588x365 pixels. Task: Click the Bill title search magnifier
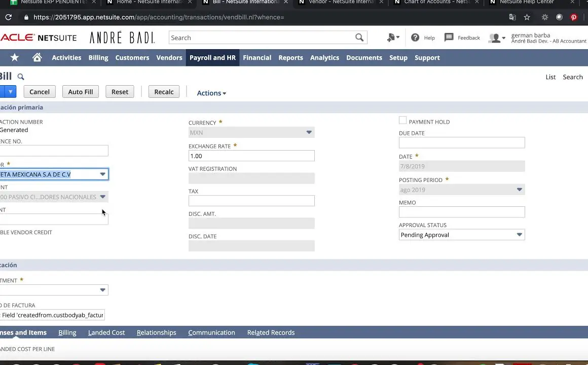coord(21,77)
